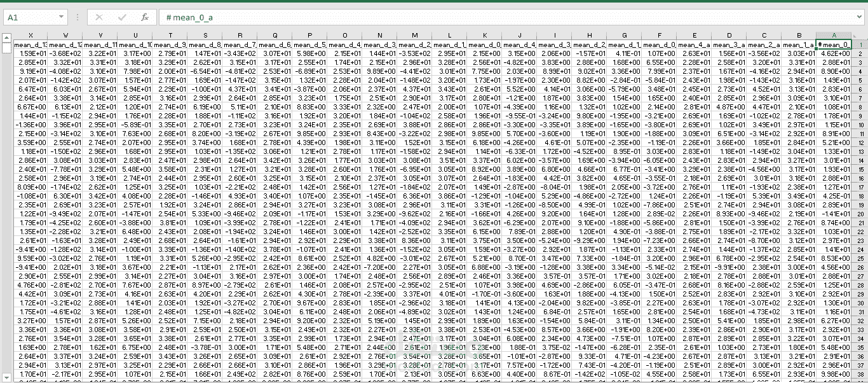Viewport: 868px width, 383px height.
Task: Select cell S4 with value -6.54E+01
Action: click(x=205, y=71)
